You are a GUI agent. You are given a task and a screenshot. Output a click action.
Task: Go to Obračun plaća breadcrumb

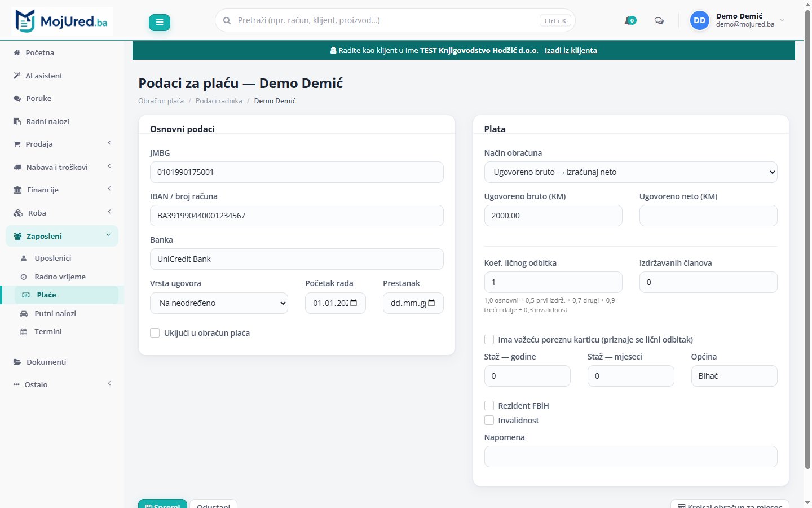tap(161, 101)
